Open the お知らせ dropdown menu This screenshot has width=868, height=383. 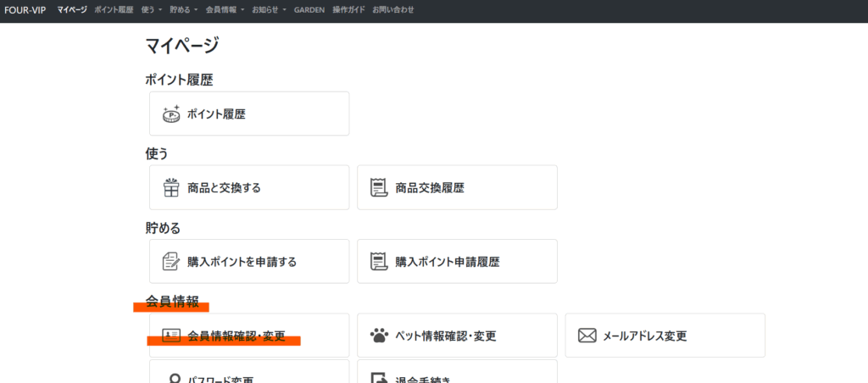(x=269, y=10)
